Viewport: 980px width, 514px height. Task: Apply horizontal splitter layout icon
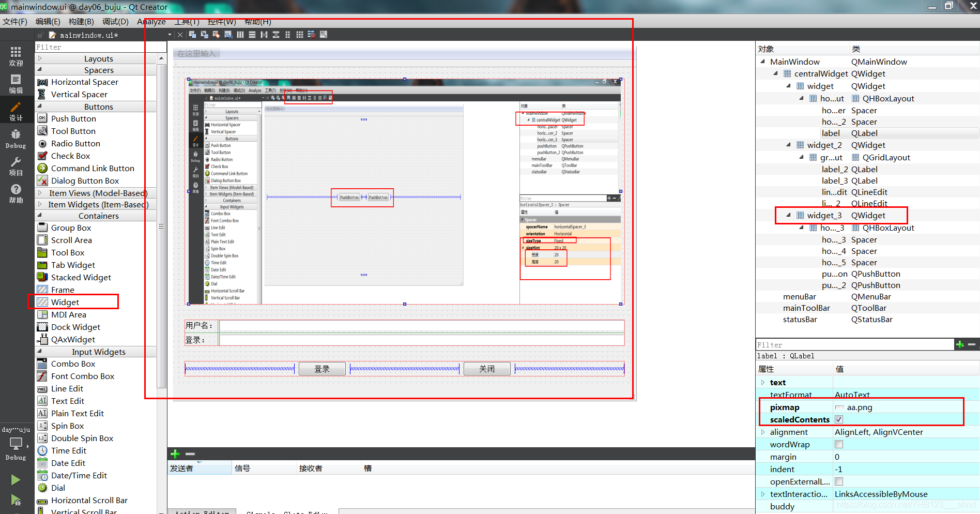[x=264, y=35]
